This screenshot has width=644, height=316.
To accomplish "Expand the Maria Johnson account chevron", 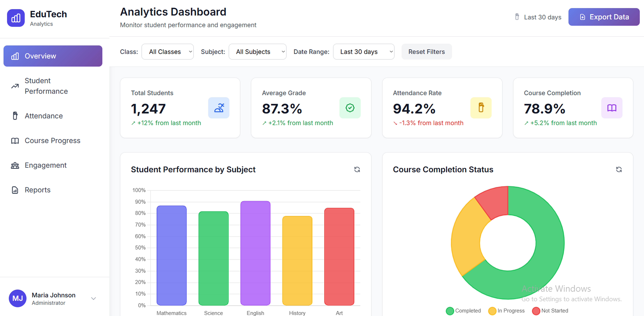I will pos(94,299).
